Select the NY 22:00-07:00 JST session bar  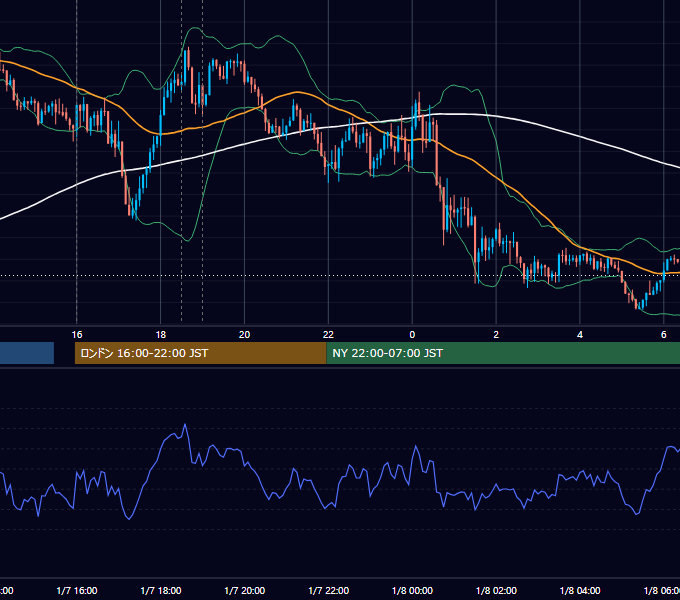503,353
